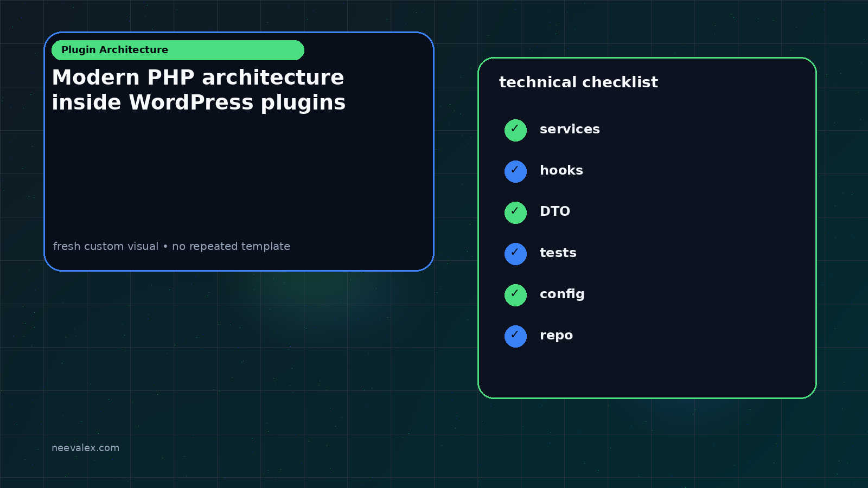Click the blue checkmark beside hooks
Viewport: 868px width, 488px height.
(x=515, y=171)
